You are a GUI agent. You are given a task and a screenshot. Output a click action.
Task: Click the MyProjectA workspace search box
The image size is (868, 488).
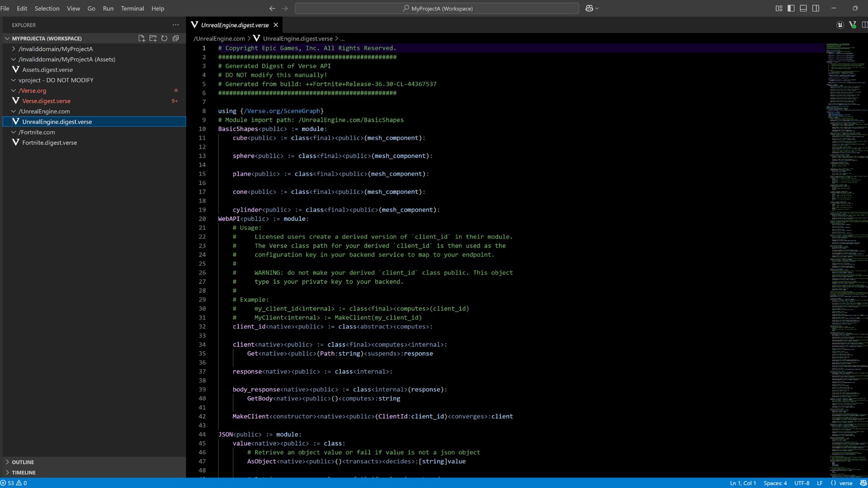pyautogui.click(x=437, y=8)
